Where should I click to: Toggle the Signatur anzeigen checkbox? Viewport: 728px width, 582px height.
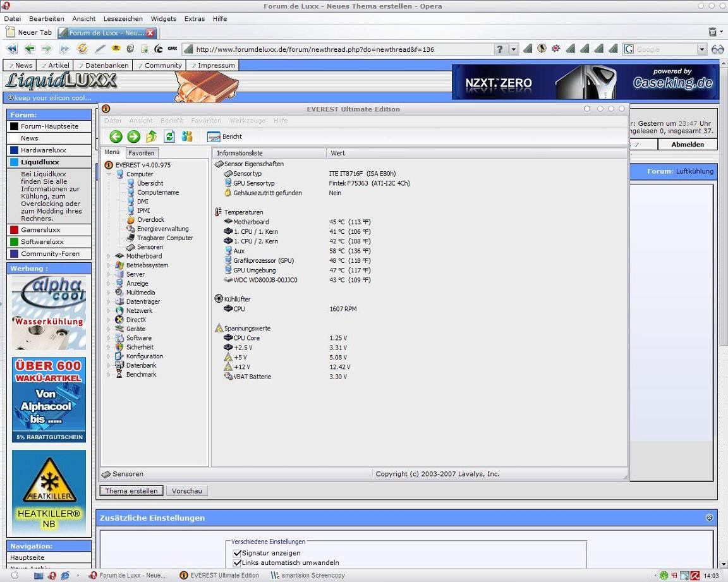(237, 553)
